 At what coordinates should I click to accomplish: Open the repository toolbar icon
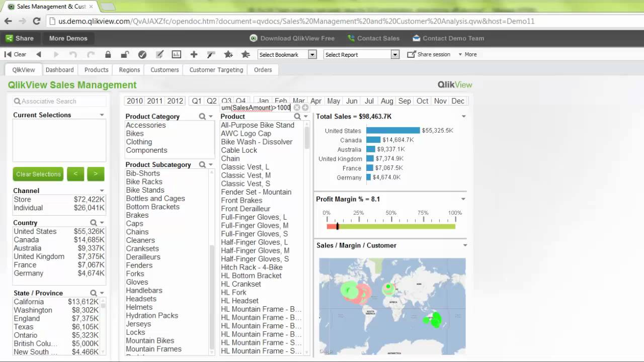211,54
